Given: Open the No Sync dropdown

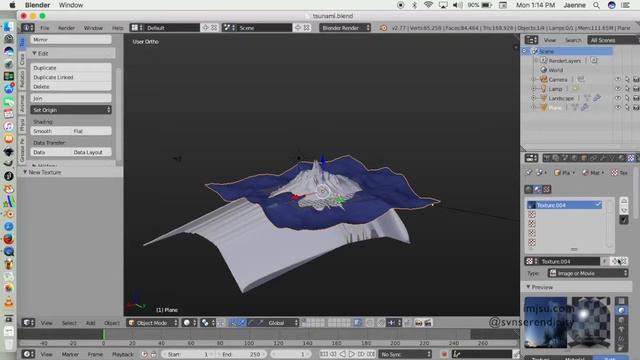Looking at the screenshot, I should 405,354.
